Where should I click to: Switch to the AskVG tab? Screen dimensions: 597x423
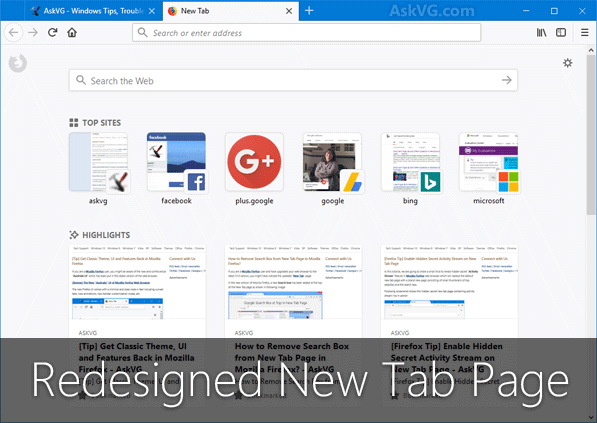pos(94,11)
